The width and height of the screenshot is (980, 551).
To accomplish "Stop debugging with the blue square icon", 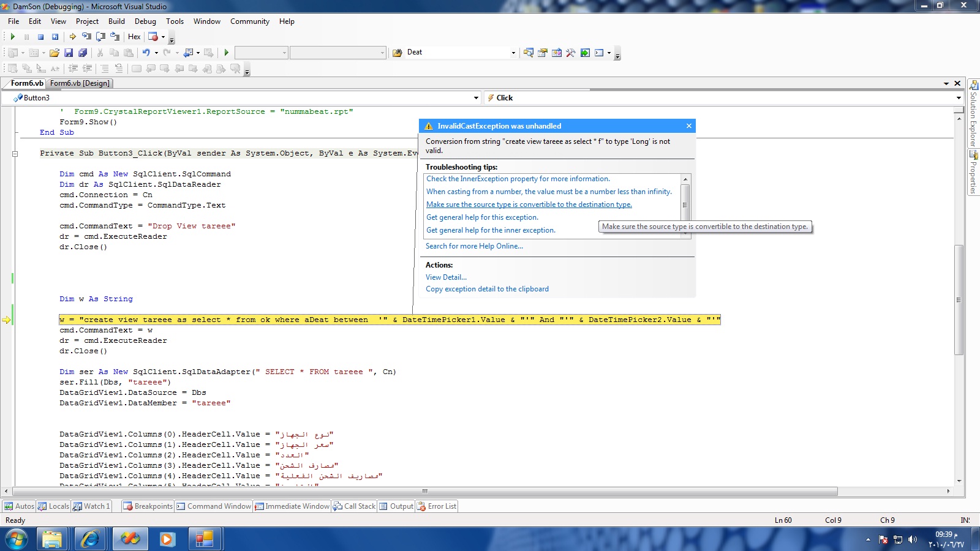I will pyautogui.click(x=40, y=37).
